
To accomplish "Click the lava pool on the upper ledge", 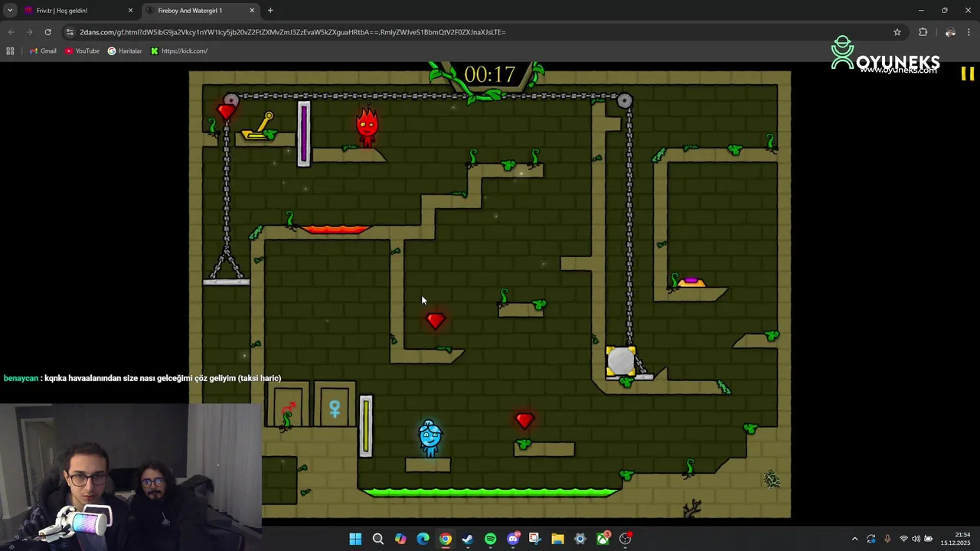I will (x=335, y=229).
